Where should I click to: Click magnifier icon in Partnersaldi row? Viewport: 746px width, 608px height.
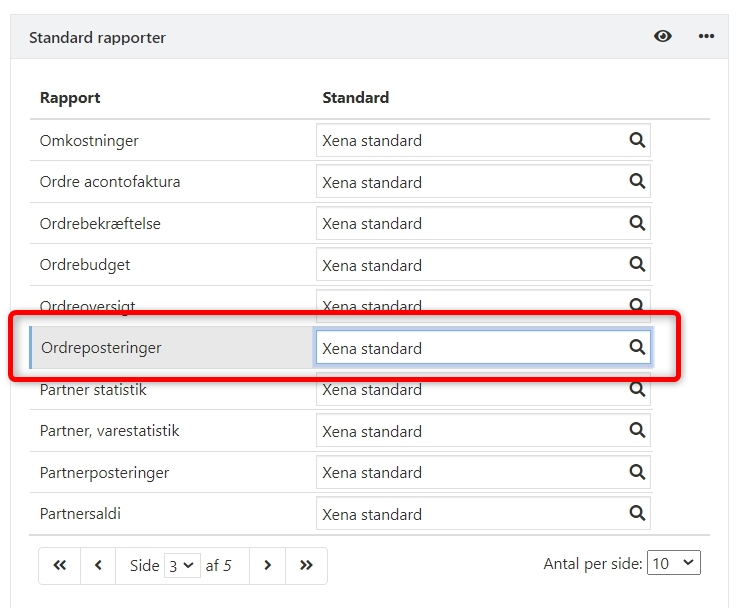point(636,514)
